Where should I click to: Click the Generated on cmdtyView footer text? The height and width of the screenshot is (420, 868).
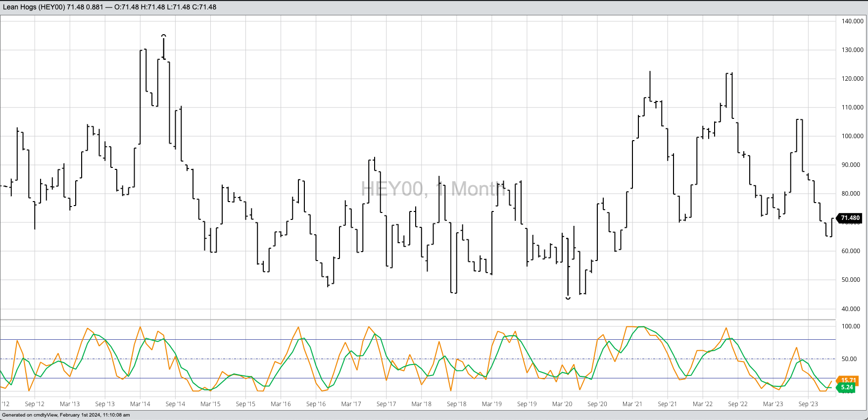click(x=66, y=415)
